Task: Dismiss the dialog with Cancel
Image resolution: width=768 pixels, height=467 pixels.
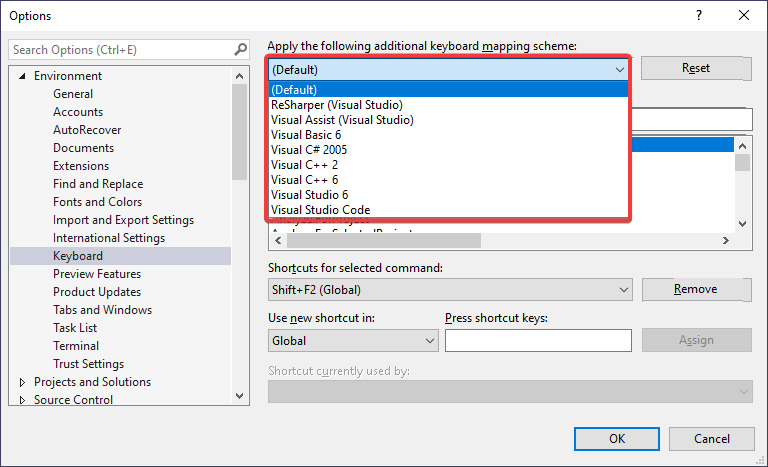Action: tap(712, 439)
